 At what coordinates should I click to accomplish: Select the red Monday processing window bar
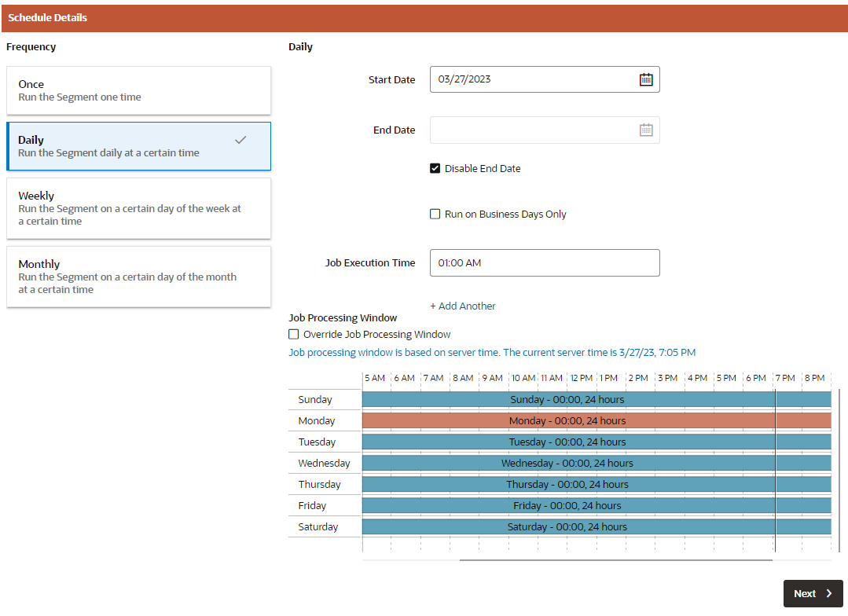pyautogui.click(x=597, y=421)
